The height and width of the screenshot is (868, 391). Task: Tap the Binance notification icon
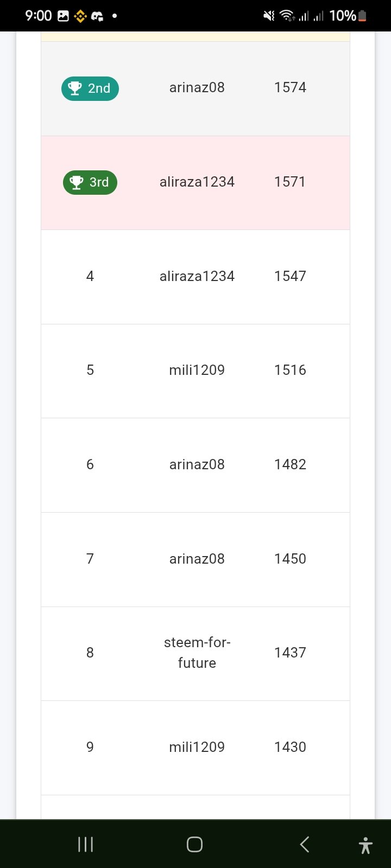[x=80, y=16]
